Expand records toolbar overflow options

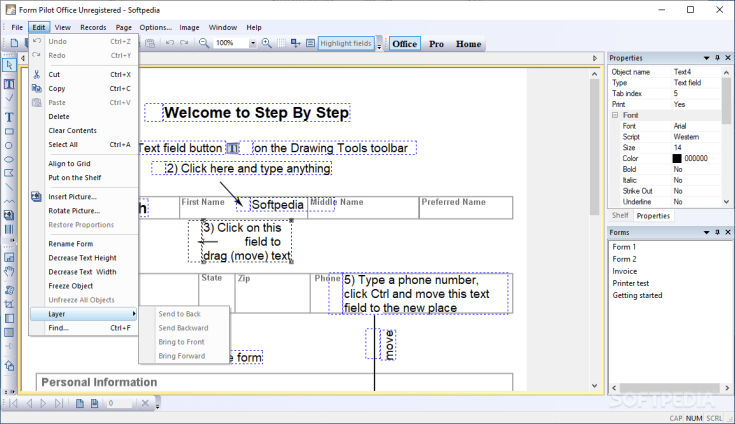click(x=158, y=405)
